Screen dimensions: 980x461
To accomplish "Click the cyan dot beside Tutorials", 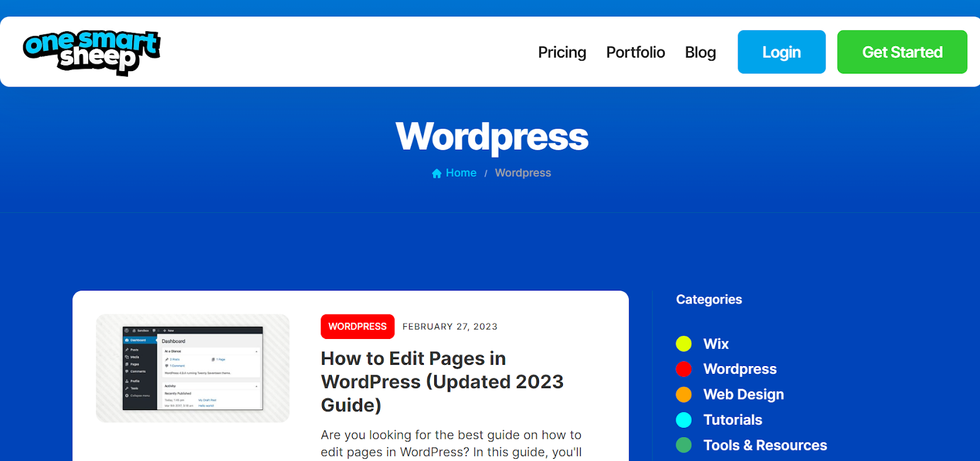I will [684, 420].
